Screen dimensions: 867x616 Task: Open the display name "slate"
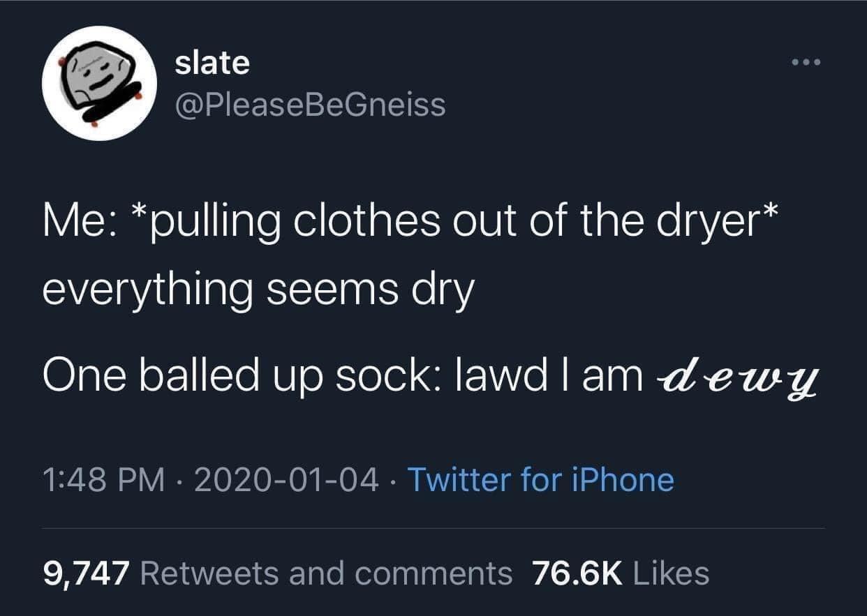click(x=212, y=63)
